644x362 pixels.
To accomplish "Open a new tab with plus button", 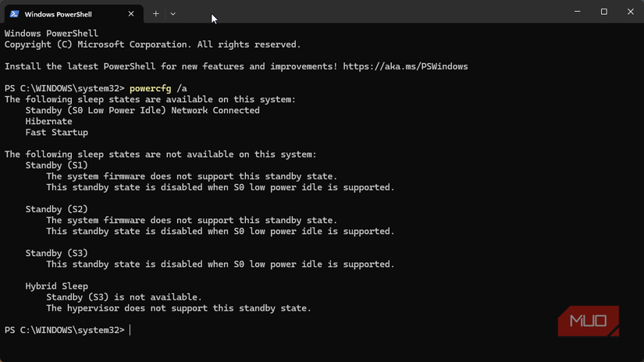I will [155, 14].
